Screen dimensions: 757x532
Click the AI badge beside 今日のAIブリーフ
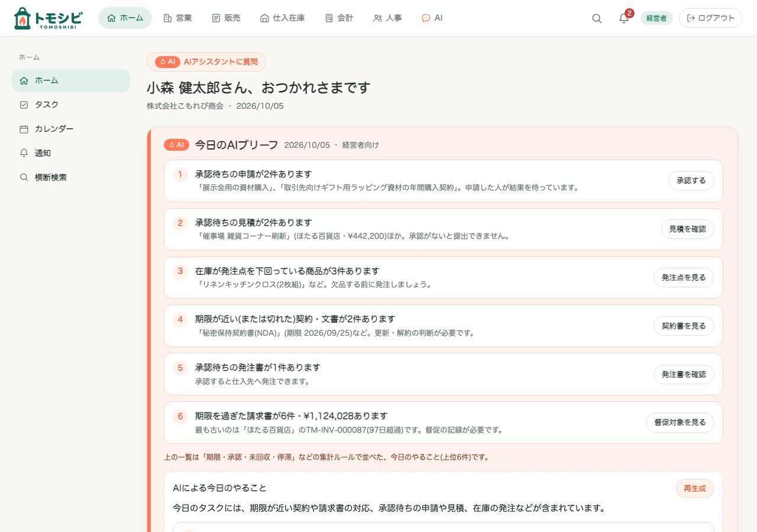click(x=176, y=145)
